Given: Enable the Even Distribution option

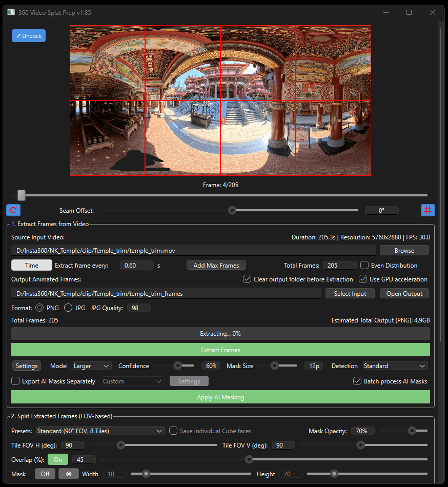Looking at the screenshot, I should pos(364,265).
